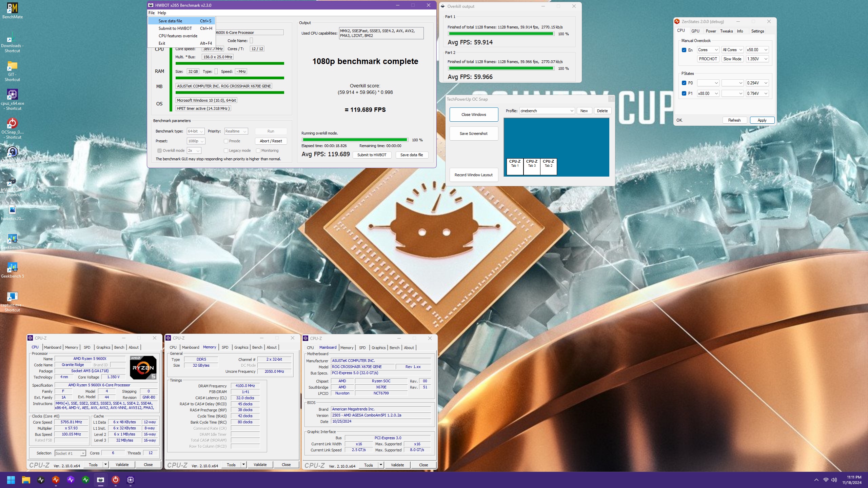Viewport: 868px width, 488px height.
Task: Enable Legacy mode checkbox
Action: pyautogui.click(x=226, y=150)
